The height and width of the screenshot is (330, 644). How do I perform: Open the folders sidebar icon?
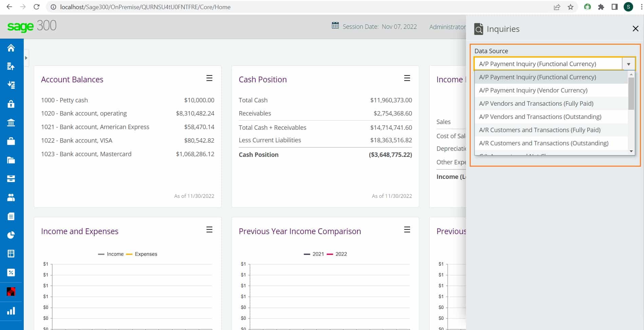click(x=11, y=160)
